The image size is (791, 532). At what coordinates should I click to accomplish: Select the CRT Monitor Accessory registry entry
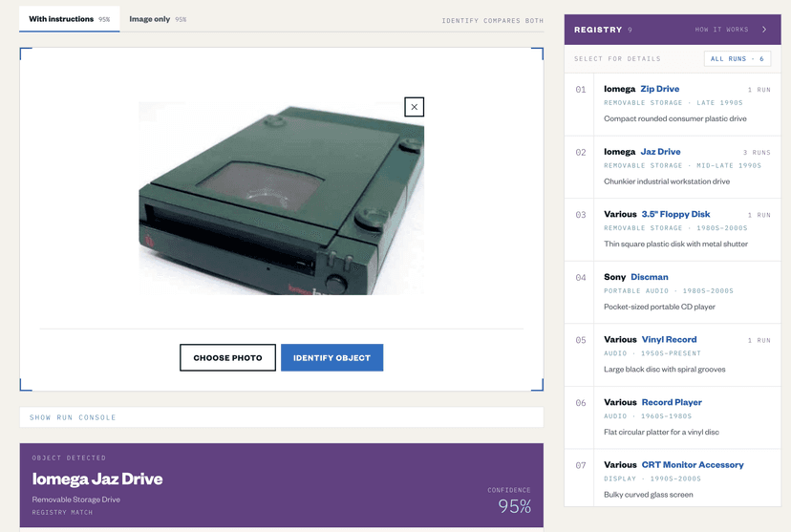[673, 479]
